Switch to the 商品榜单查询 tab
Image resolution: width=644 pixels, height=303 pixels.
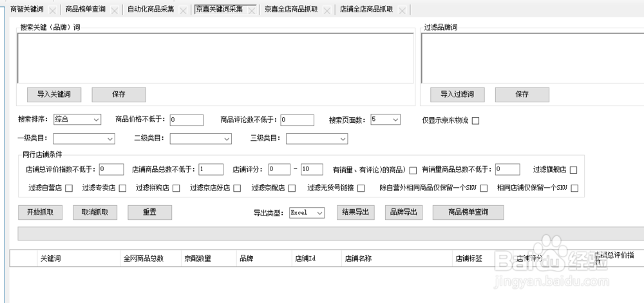(x=86, y=9)
